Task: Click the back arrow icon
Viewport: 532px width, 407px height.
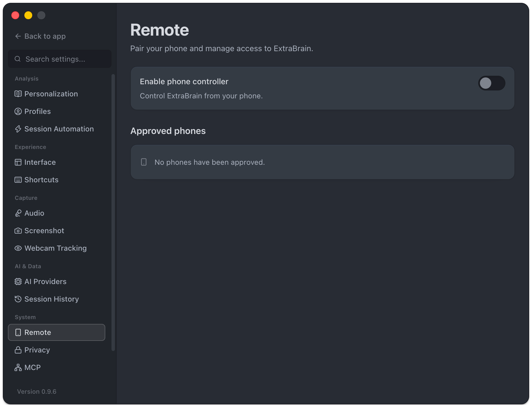Action: (18, 36)
